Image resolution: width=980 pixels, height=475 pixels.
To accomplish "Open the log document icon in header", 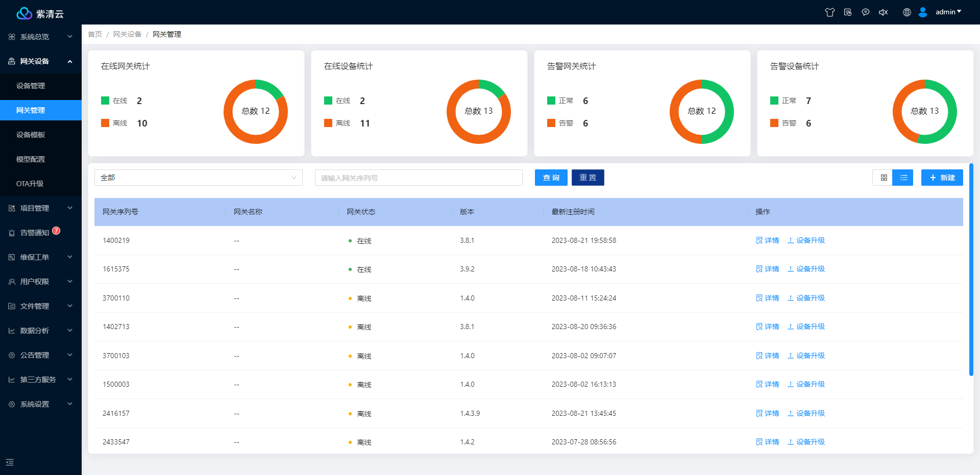I will (x=848, y=12).
